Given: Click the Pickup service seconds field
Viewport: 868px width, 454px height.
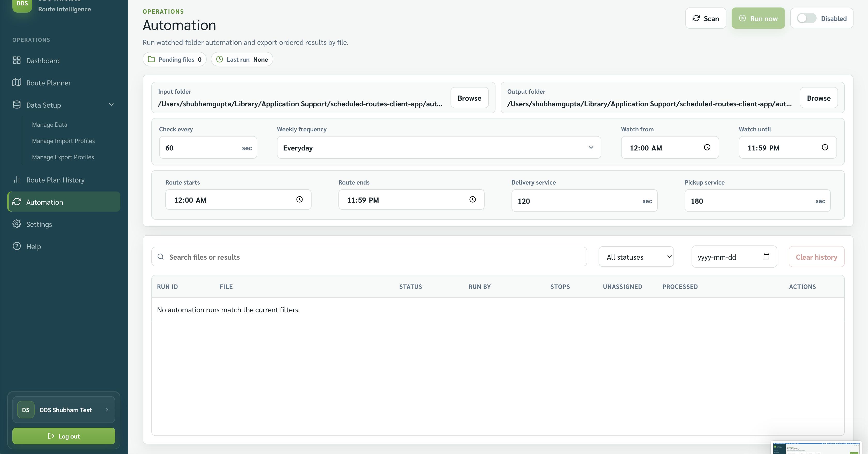Looking at the screenshot, I should point(757,201).
